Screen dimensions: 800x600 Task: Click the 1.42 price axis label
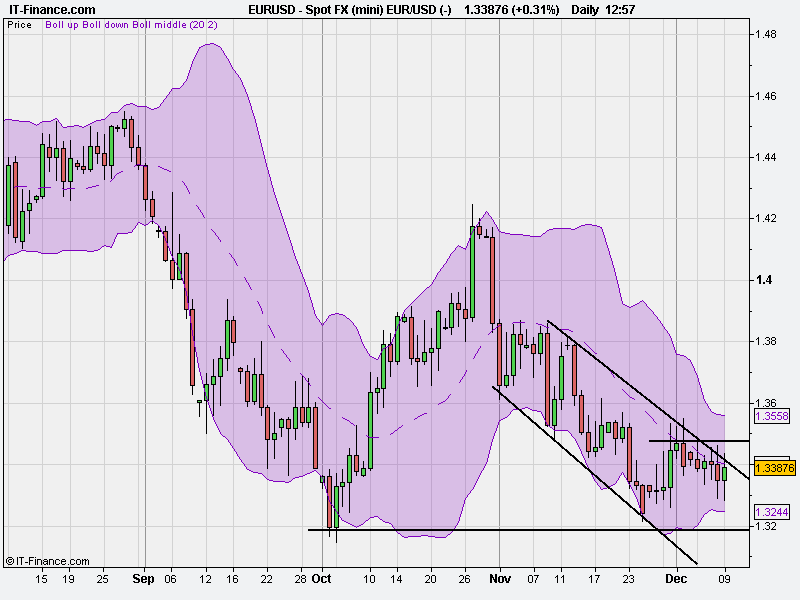[765, 218]
